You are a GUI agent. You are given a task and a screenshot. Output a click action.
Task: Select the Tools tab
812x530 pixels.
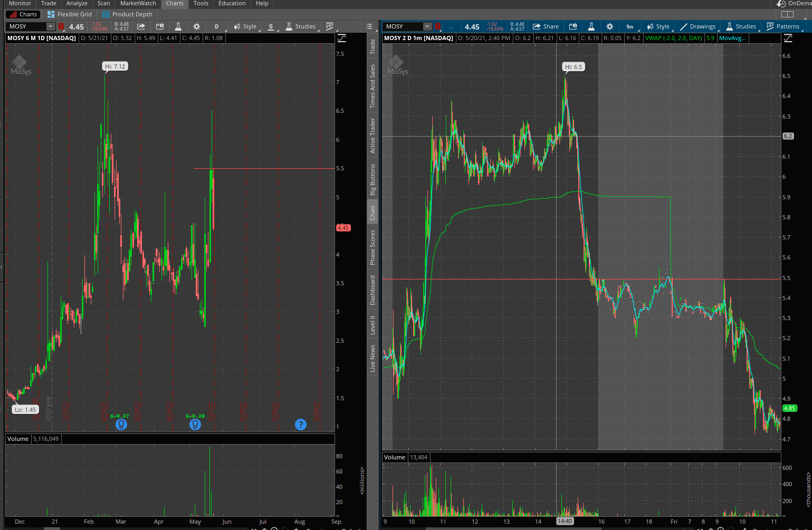coord(201,3)
